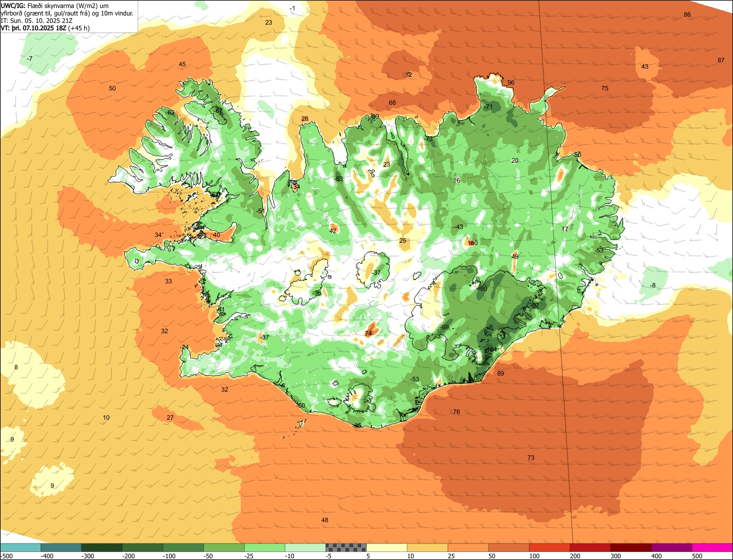Click the map value '-7' at the map edge
This screenshot has height=560, width=733.
pos(30,59)
